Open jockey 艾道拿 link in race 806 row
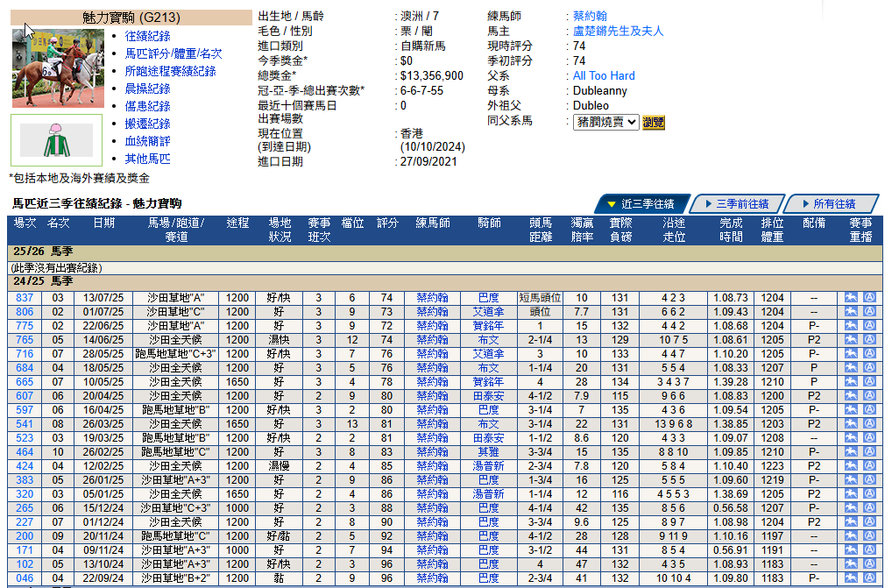Viewport: 892px width, 588px height. 488,312
